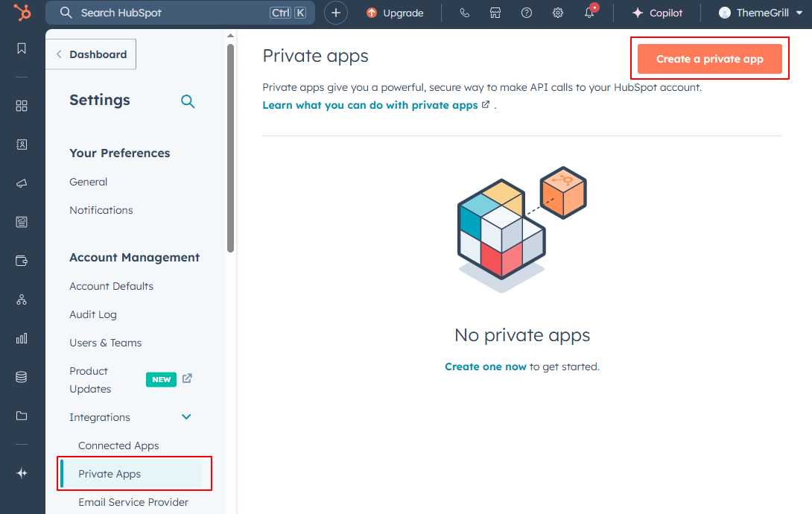812x514 pixels.
Task: Select Private Apps under Integrations
Action: coord(131,474)
